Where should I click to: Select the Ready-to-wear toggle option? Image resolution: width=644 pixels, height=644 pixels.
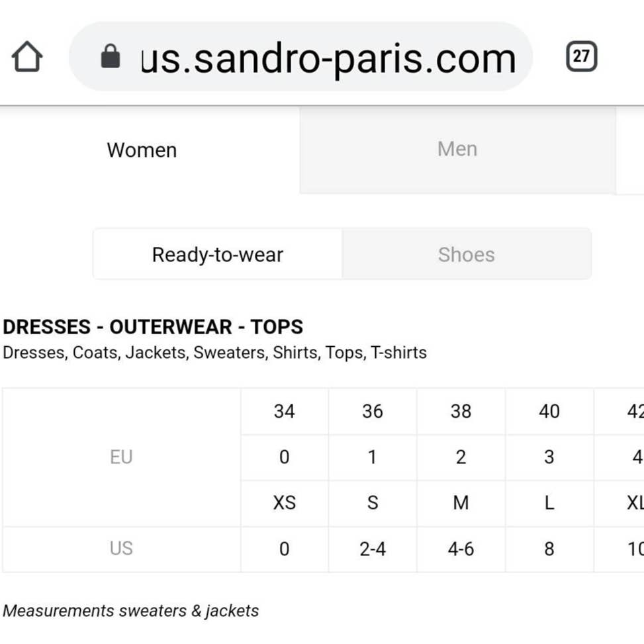pyautogui.click(x=218, y=254)
